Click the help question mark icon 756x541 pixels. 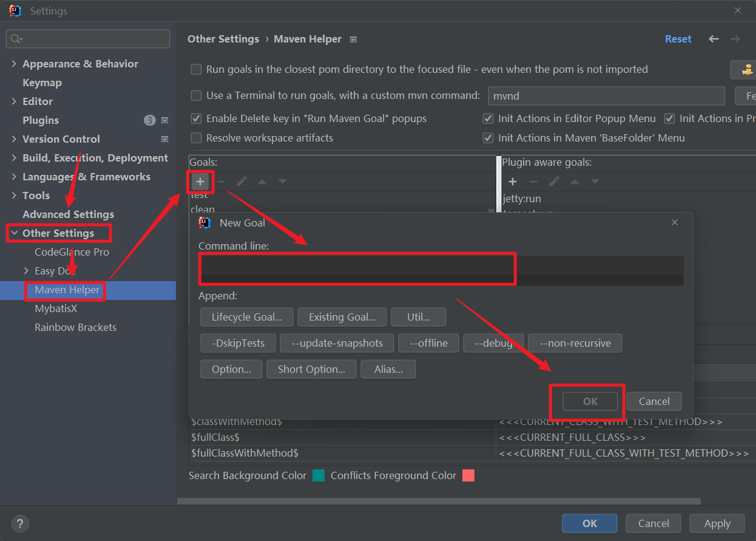pyautogui.click(x=20, y=523)
